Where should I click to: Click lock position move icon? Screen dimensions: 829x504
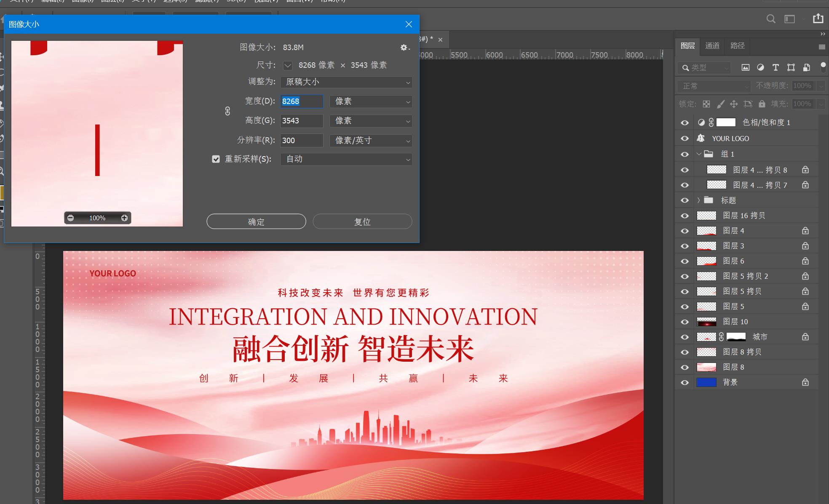[x=734, y=104]
